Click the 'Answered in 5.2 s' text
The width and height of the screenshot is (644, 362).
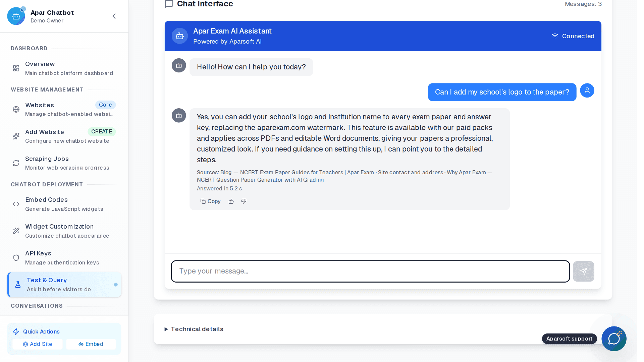[219, 188]
